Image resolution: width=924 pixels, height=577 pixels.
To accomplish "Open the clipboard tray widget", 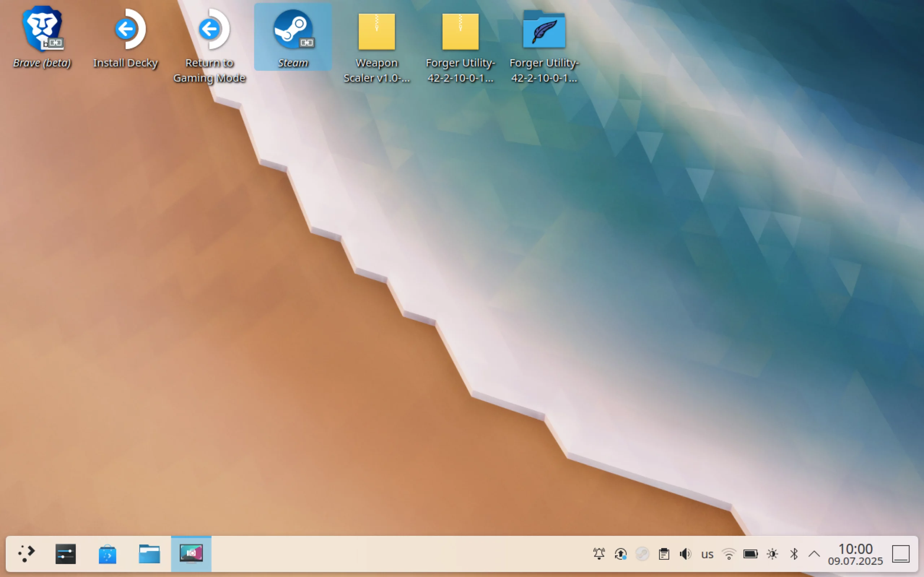I will click(x=664, y=554).
